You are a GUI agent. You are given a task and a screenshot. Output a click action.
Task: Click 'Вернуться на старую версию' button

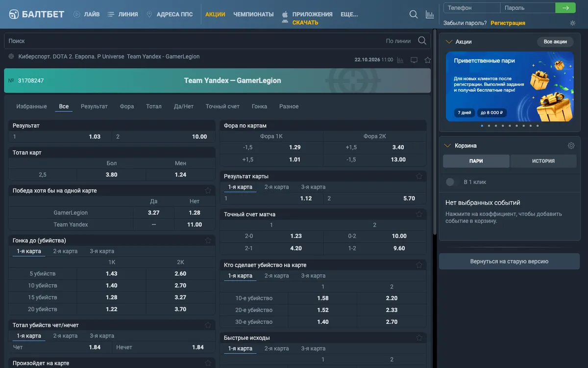tap(509, 262)
